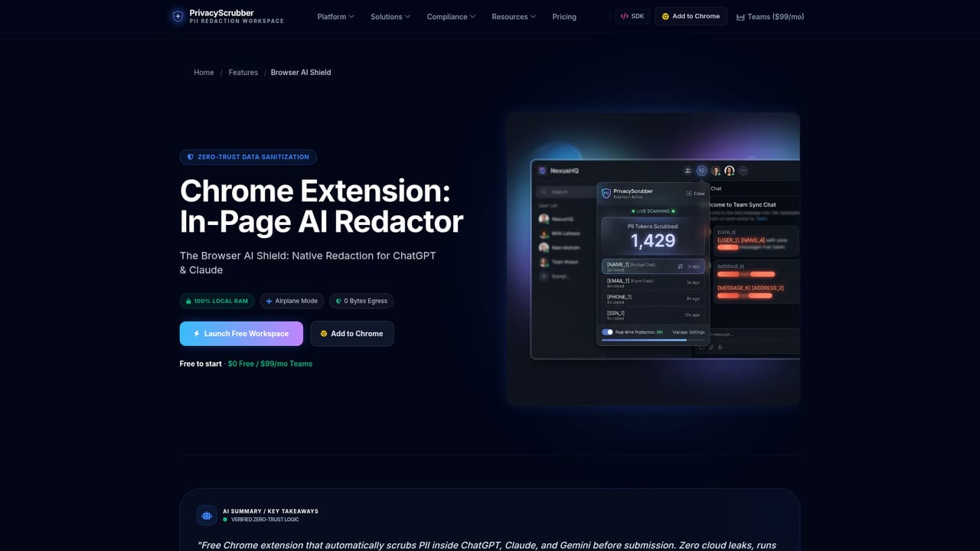This screenshot has width=980, height=551.
Task: Go to Home in the breadcrumb
Action: 204,73
